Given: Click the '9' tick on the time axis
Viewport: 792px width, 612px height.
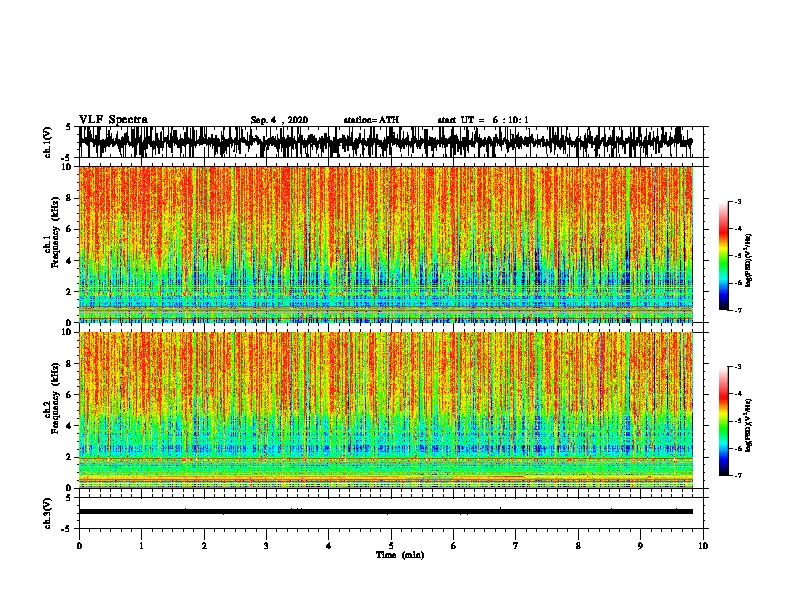Looking at the screenshot, I should (x=640, y=546).
